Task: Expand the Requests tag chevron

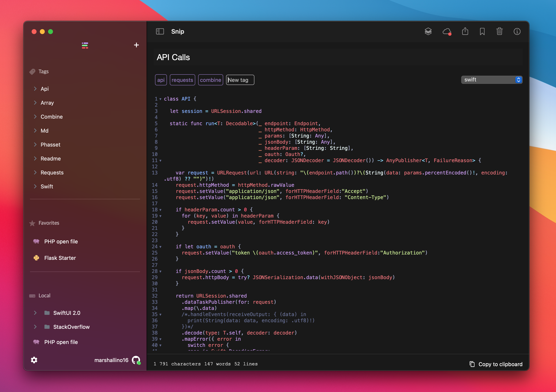Action: click(x=35, y=172)
